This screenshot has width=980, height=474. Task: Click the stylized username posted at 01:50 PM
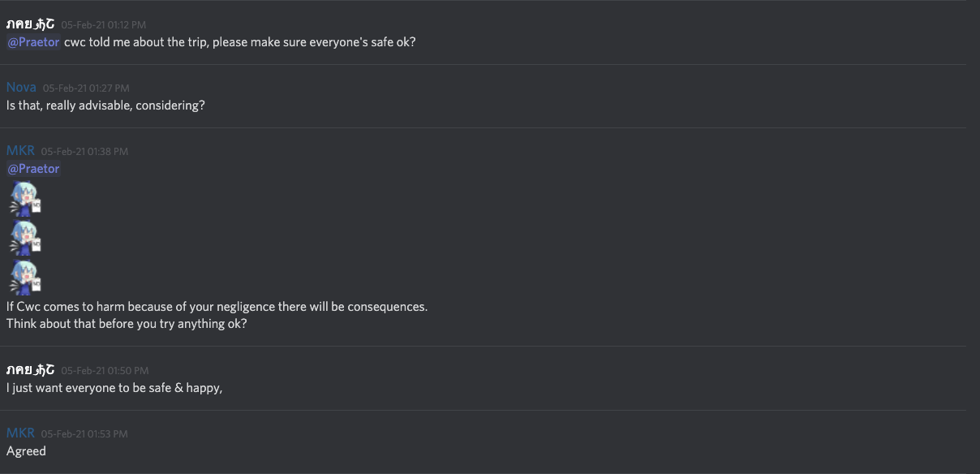coord(30,370)
